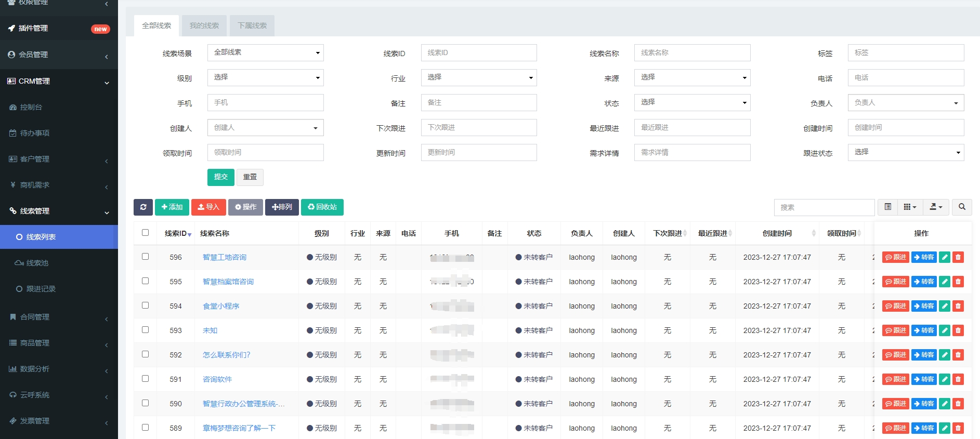
Task: Click the green 提交 button
Action: point(221,177)
